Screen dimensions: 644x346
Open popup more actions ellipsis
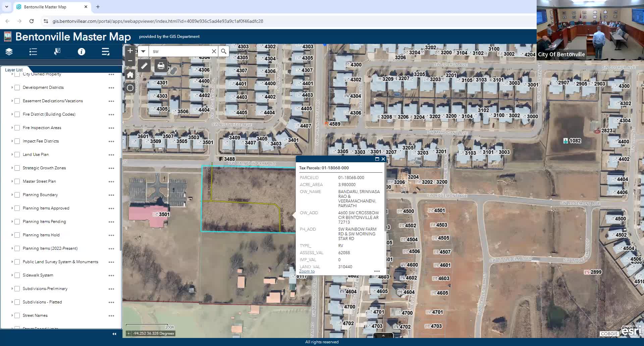(x=377, y=271)
